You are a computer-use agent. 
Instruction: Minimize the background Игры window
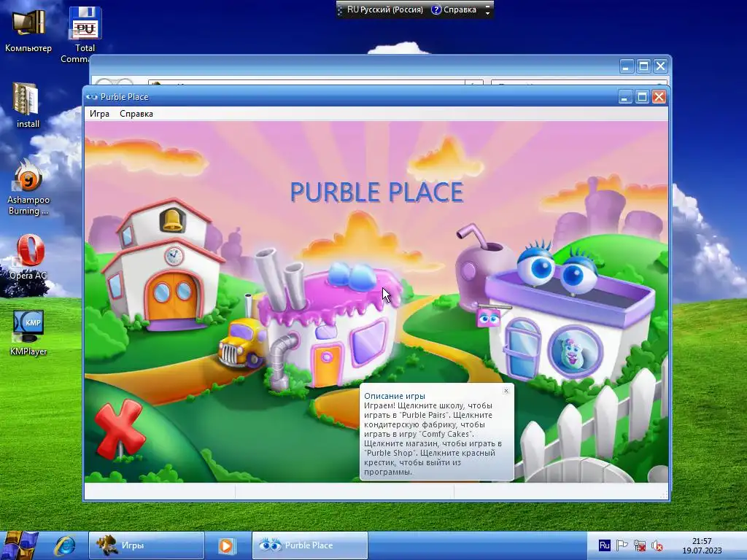point(626,66)
